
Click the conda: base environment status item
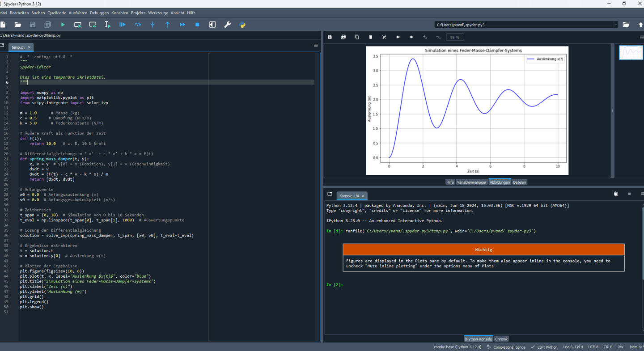pos(458,347)
